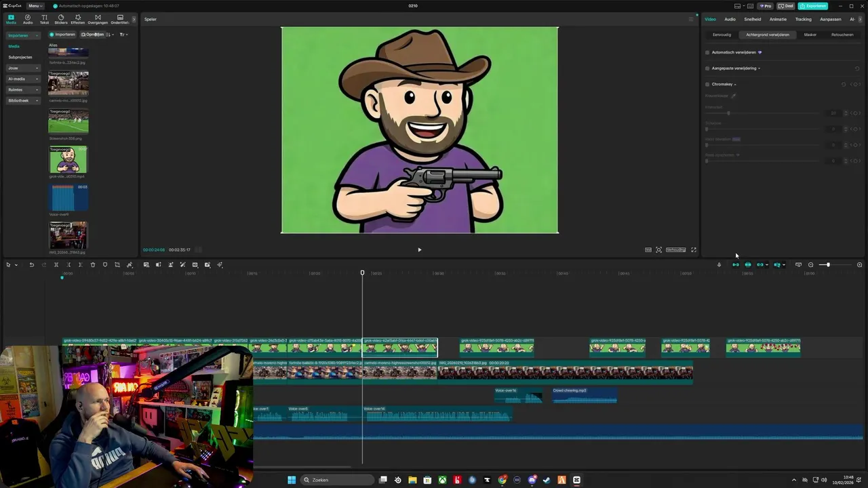868x488 pixels.
Task: Click the Importeren media button
Action: 62,35
